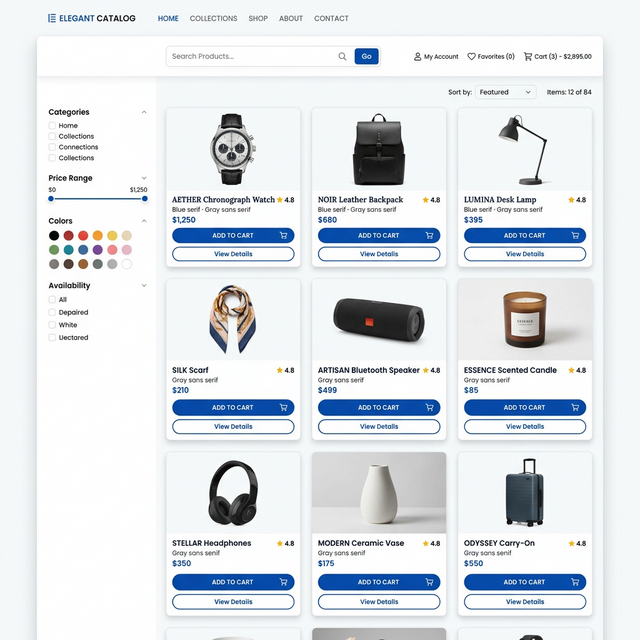Tick the Connections category checkbox

click(52, 147)
